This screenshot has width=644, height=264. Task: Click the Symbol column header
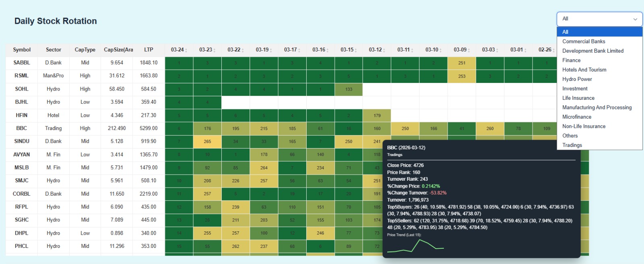22,49
